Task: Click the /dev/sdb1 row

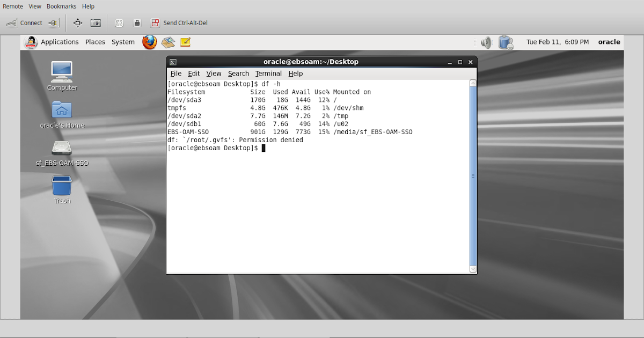Action: click(x=258, y=124)
